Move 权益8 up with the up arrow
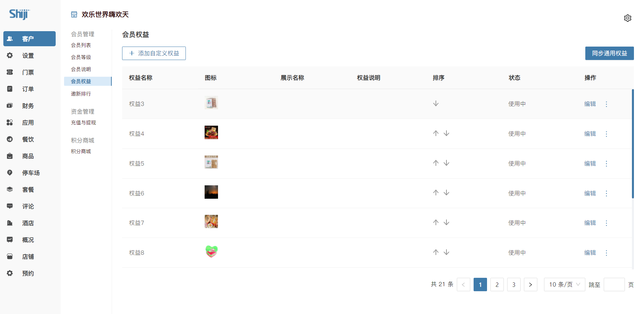 (436, 252)
